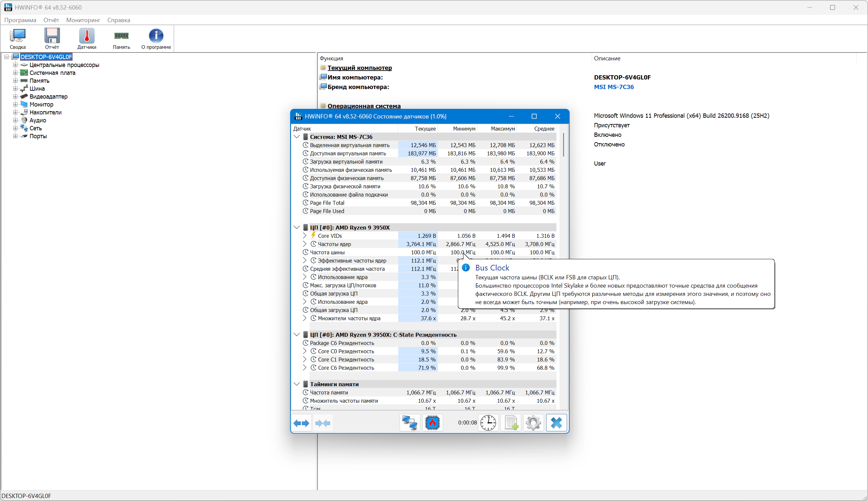
Task: Collapse the Тайминги памяти sensor group
Action: 297,384
